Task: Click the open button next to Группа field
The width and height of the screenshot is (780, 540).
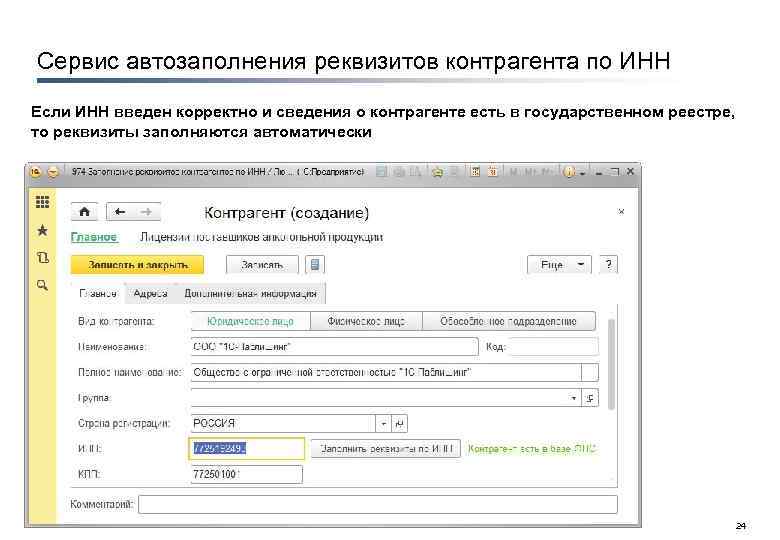Action: [x=590, y=398]
